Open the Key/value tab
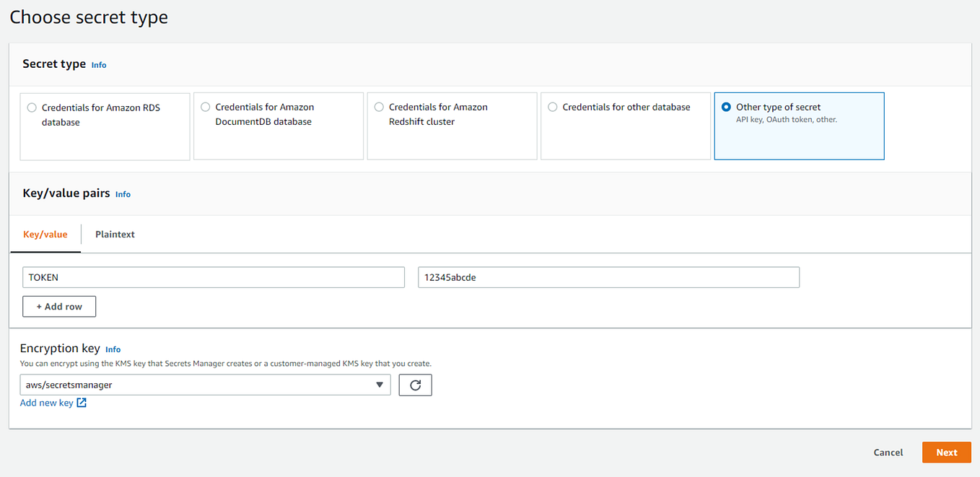The width and height of the screenshot is (980, 477). [45, 235]
